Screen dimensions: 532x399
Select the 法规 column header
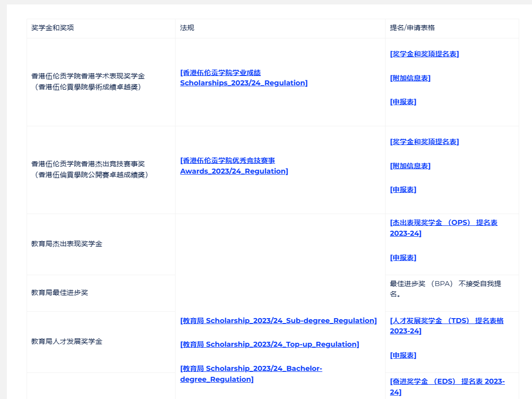click(x=187, y=28)
